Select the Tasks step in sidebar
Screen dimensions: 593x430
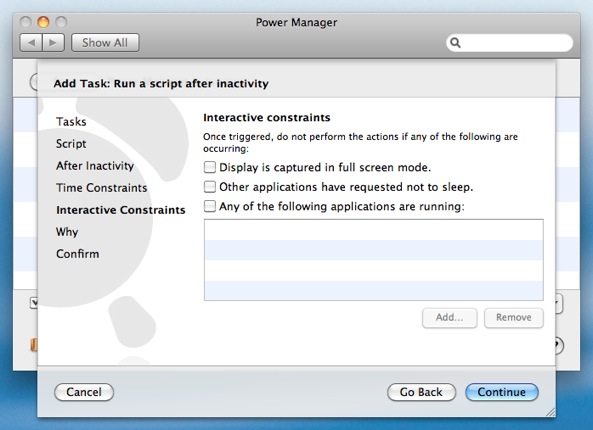point(71,122)
